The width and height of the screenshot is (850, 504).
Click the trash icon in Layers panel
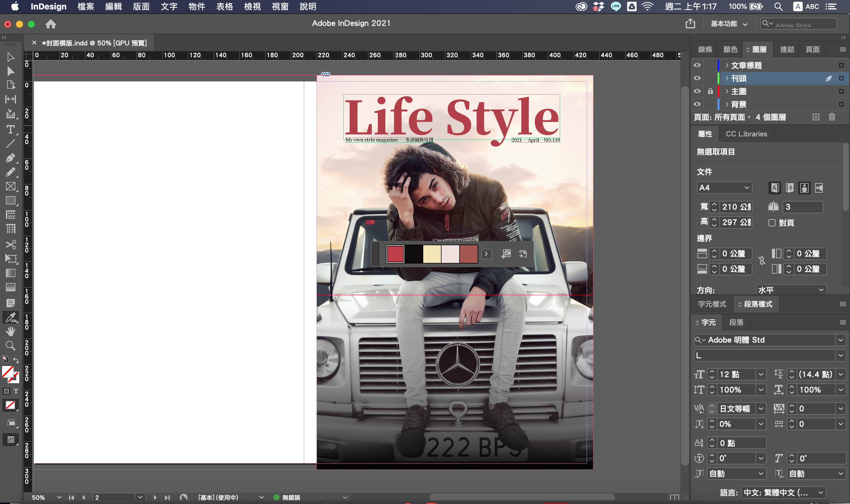(832, 117)
